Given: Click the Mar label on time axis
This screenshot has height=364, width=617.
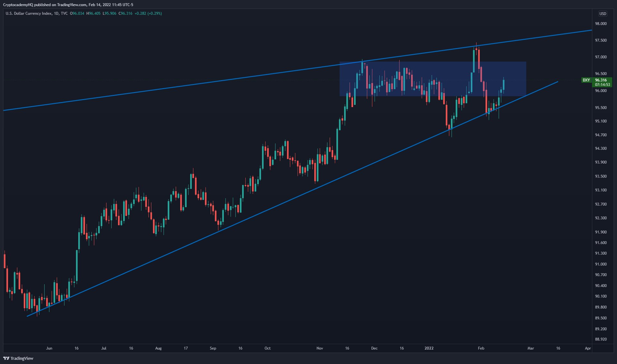Looking at the screenshot, I should (x=531, y=348).
